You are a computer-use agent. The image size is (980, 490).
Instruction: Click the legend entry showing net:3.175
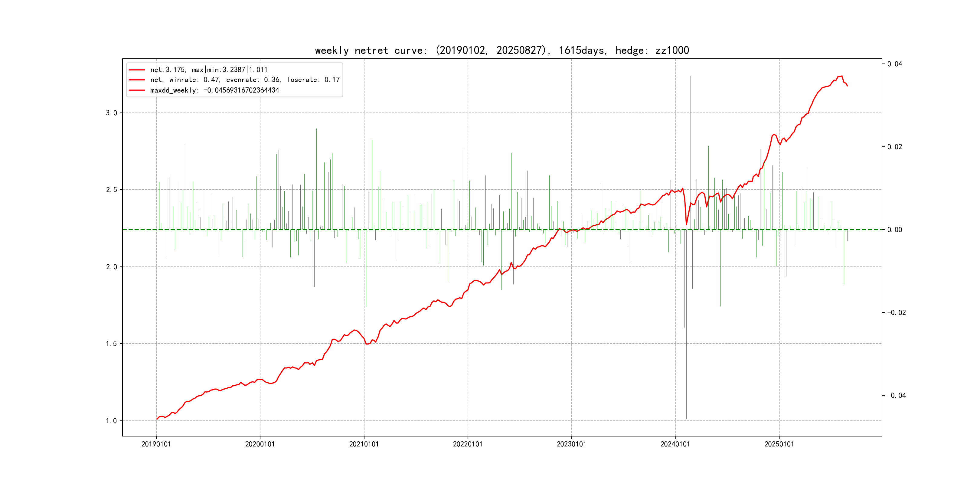pyautogui.click(x=209, y=70)
